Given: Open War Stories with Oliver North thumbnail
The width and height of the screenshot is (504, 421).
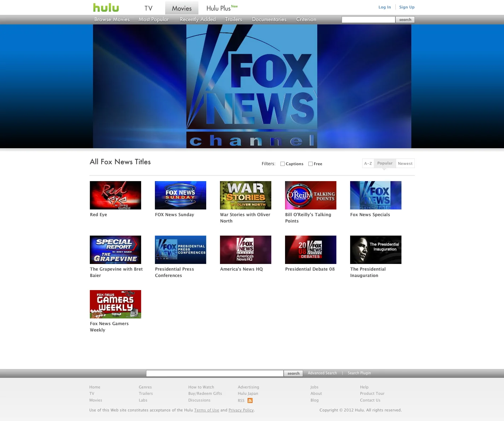Looking at the screenshot, I should pos(245,195).
